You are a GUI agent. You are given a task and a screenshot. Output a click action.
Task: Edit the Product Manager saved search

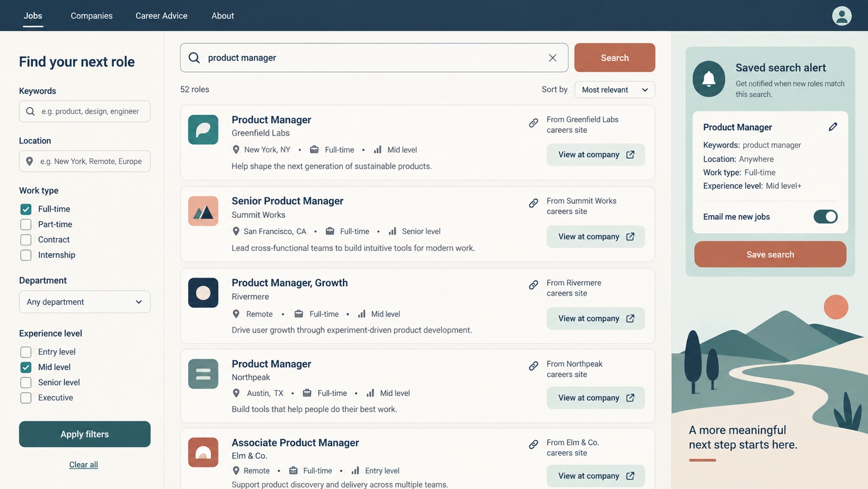click(x=833, y=127)
